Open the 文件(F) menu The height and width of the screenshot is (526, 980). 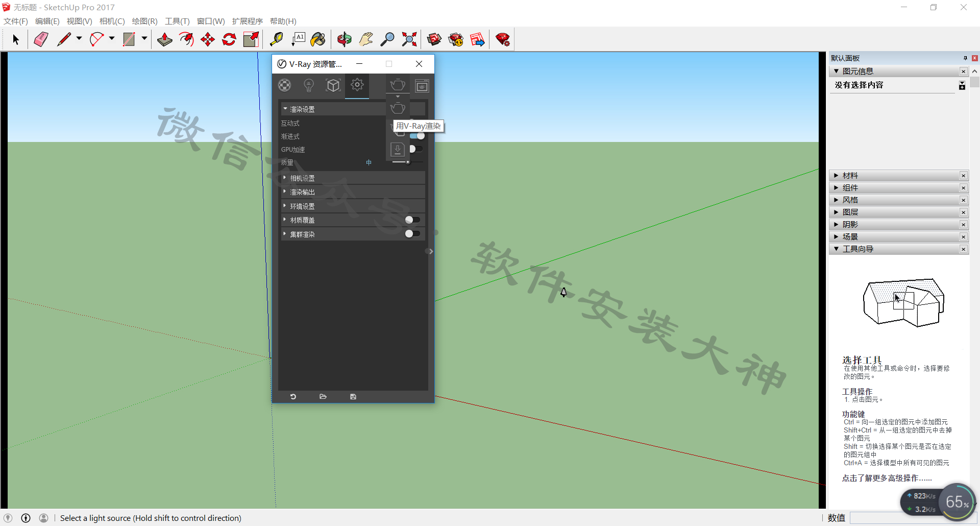coord(16,21)
